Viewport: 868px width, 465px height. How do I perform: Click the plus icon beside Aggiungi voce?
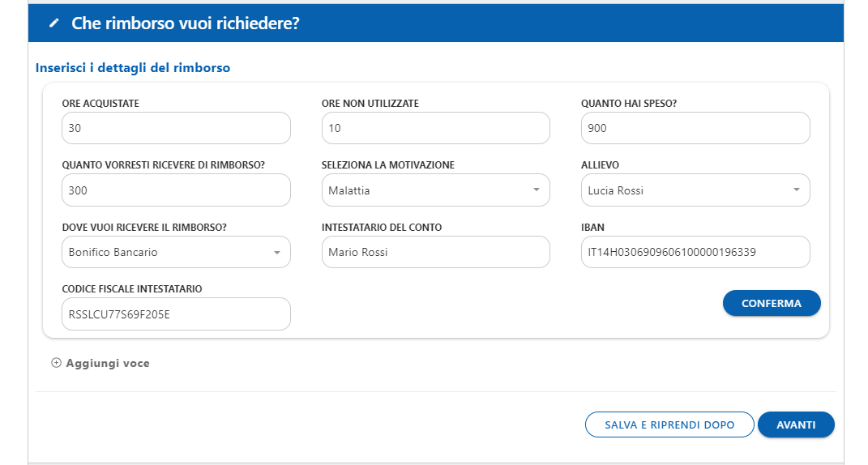(x=56, y=363)
